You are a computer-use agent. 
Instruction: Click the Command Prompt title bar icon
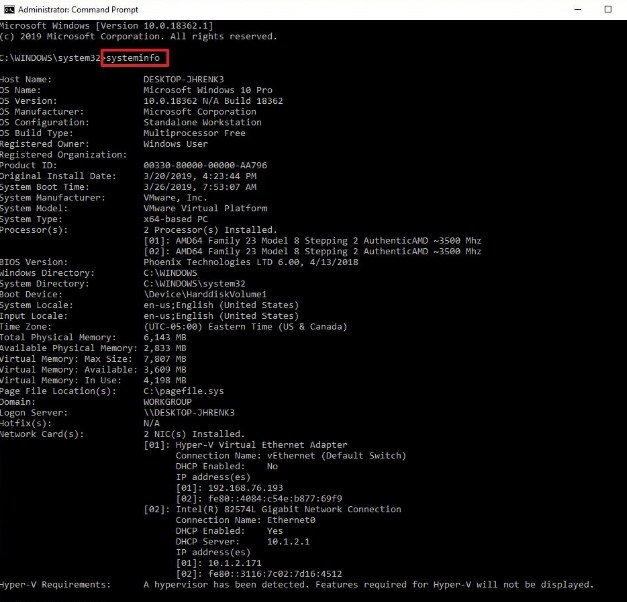coord(9,10)
